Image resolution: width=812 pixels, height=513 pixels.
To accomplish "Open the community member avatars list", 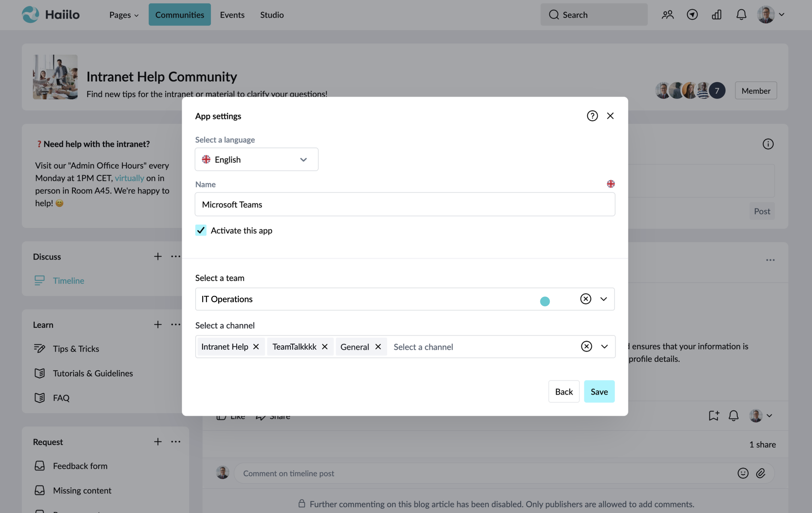I will pos(690,91).
